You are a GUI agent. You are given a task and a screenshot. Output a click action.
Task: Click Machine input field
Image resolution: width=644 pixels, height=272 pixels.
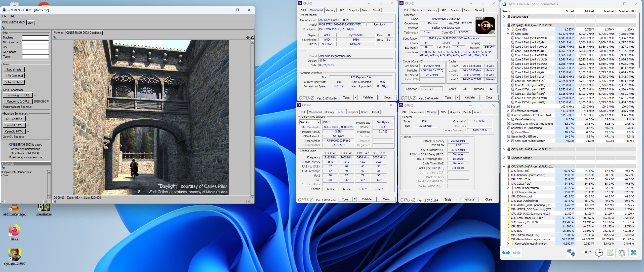coord(35,38)
